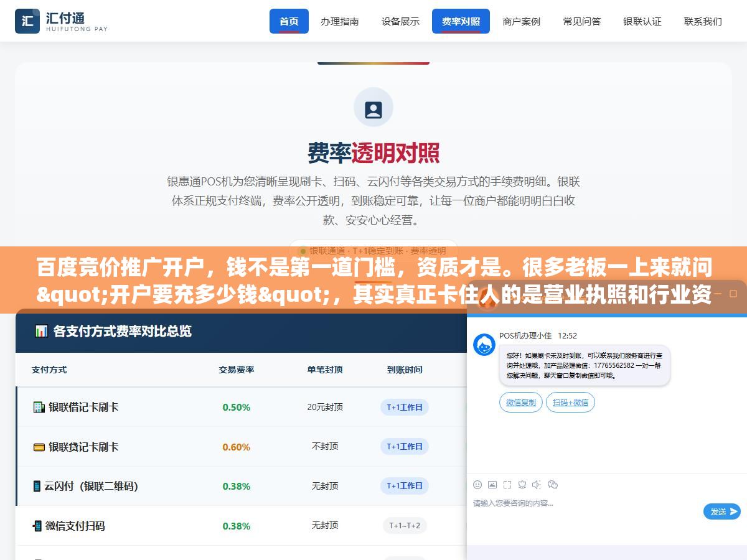Click the rating icon in chat toolbar
Screen dimensions: 747x560
click(522, 484)
